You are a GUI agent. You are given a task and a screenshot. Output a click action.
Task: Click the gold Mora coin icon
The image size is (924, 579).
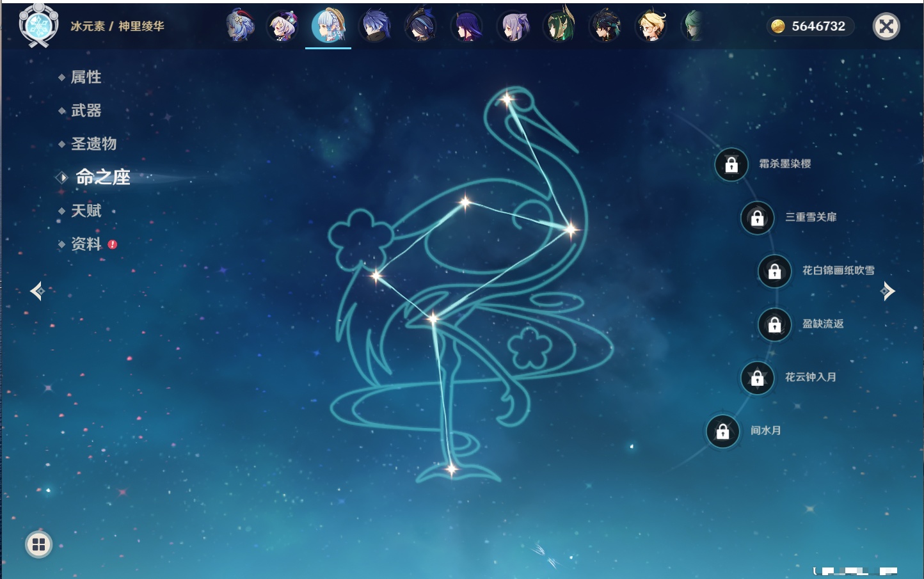(x=777, y=26)
